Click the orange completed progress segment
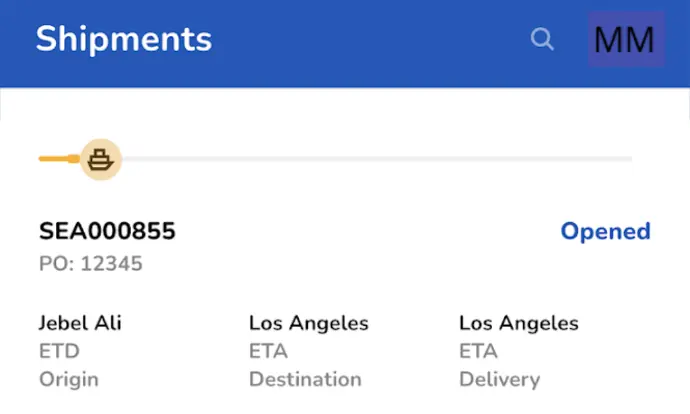This screenshot has width=690, height=414. pyautogui.click(x=59, y=159)
